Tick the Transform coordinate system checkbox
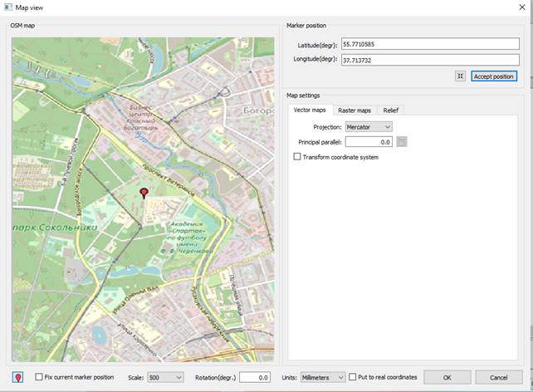The width and height of the screenshot is (533, 392). 298,157
